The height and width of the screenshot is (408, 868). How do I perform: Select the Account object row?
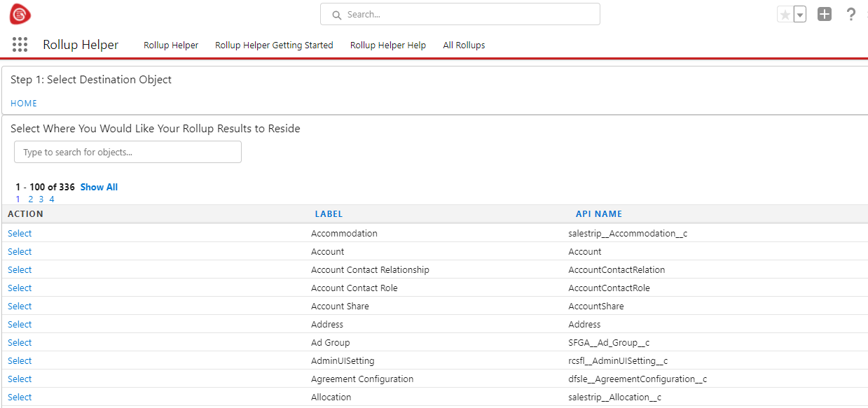pos(20,251)
